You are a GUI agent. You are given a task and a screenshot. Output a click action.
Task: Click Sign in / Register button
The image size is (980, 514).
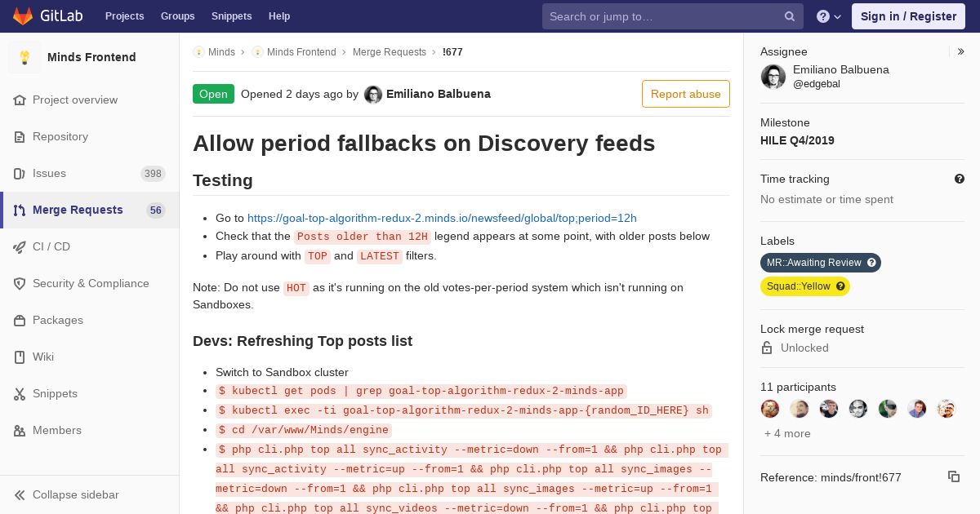[908, 16]
